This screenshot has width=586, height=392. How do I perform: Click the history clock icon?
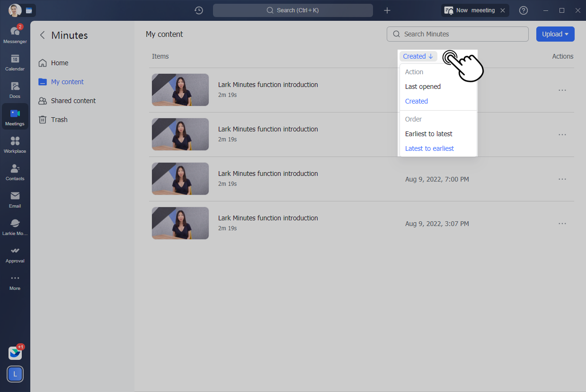199,10
